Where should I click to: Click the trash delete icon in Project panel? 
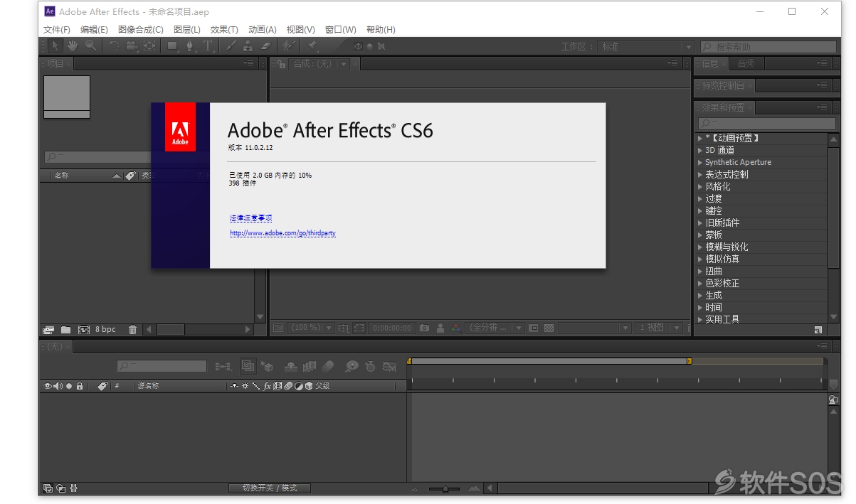pos(132,329)
